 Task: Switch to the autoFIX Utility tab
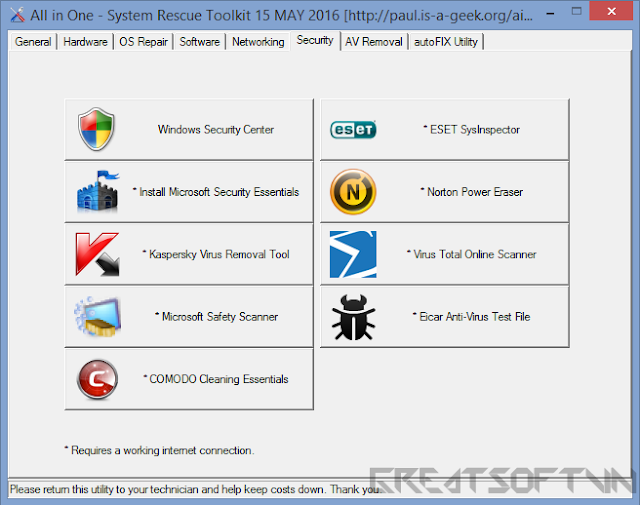click(446, 42)
